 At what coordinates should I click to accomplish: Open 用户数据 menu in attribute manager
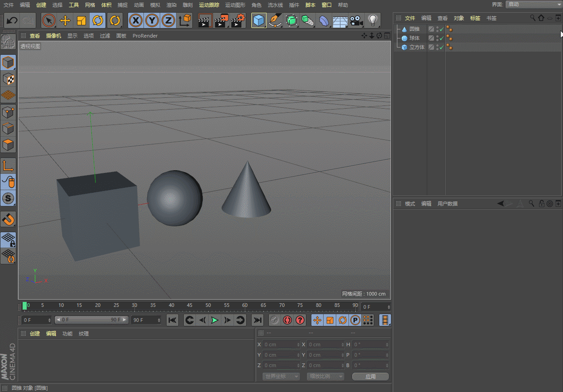point(448,204)
